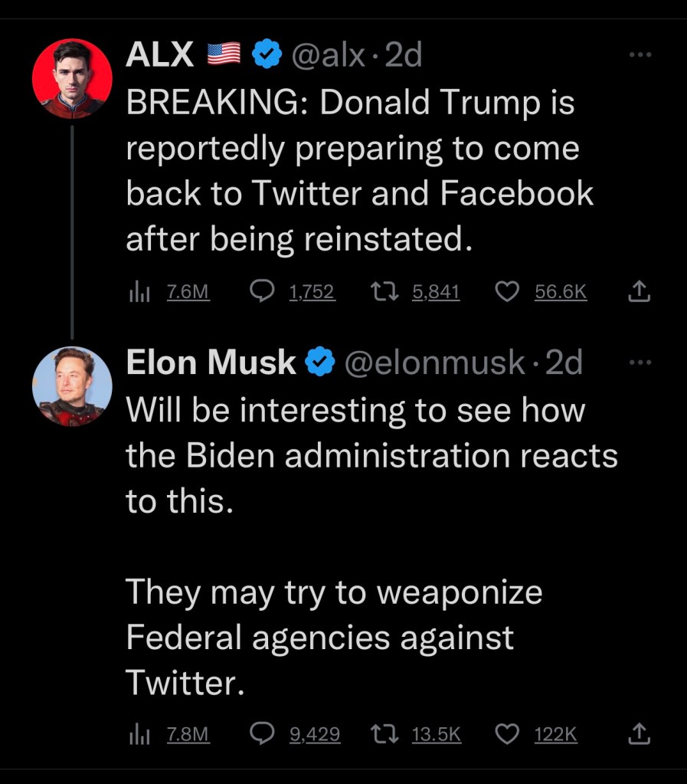Visit the @elonmusk handle link
Viewport: 687px width, 784px height.
(435, 363)
